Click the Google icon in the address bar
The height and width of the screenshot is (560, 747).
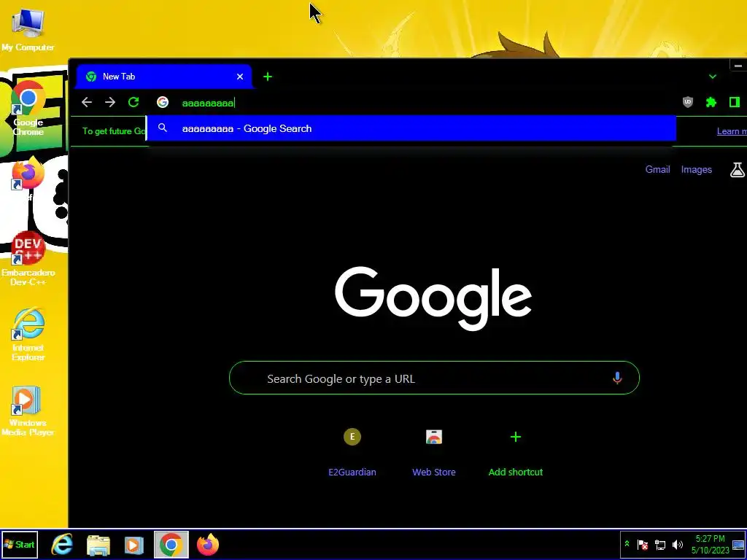pos(163,102)
